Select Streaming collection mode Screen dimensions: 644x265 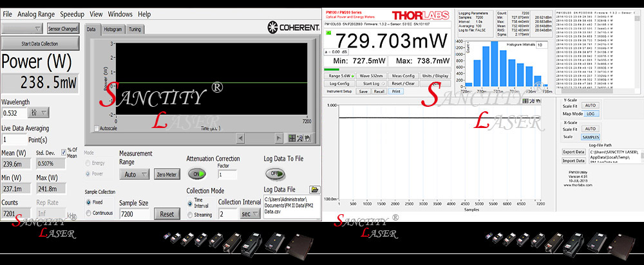pyautogui.click(x=190, y=215)
